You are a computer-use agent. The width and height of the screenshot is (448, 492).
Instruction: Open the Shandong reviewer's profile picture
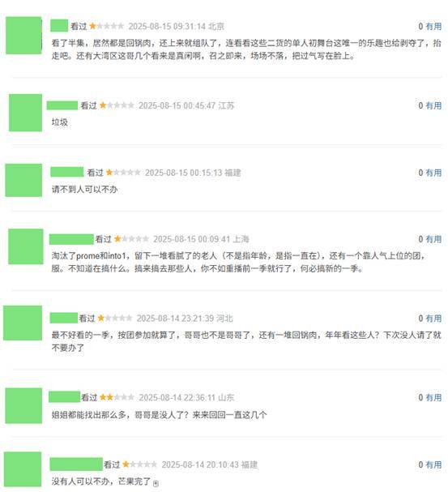pos(23,406)
